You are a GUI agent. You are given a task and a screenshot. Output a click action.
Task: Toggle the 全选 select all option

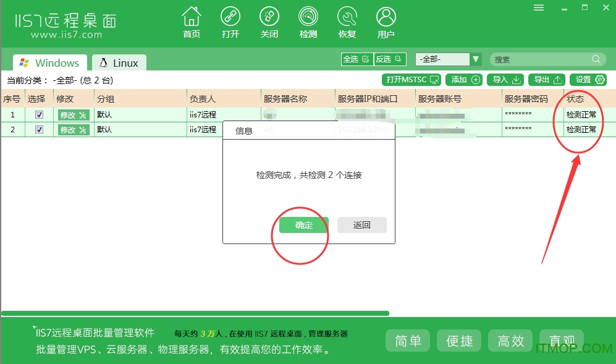(x=357, y=59)
